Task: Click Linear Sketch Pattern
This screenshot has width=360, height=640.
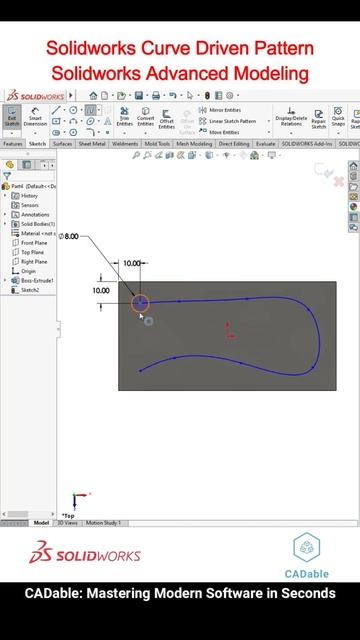Action: [227, 121]
